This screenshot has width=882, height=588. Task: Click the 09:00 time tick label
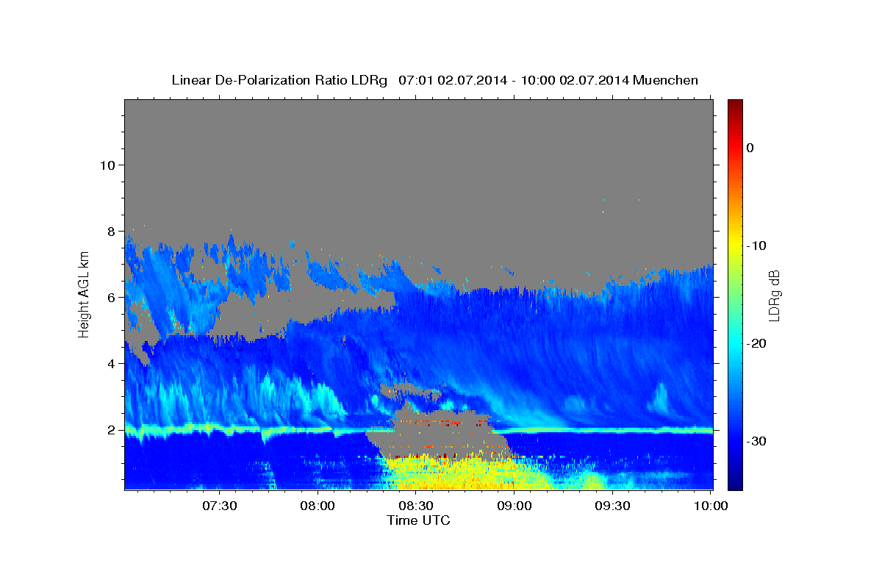(x=514, y=506)
